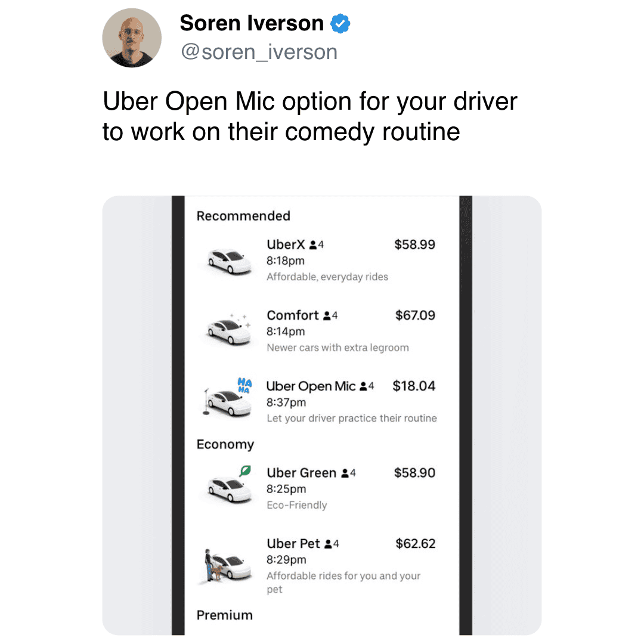Open the @soren_iverson handle link
644x644 pixels.
tap(259, 52)
